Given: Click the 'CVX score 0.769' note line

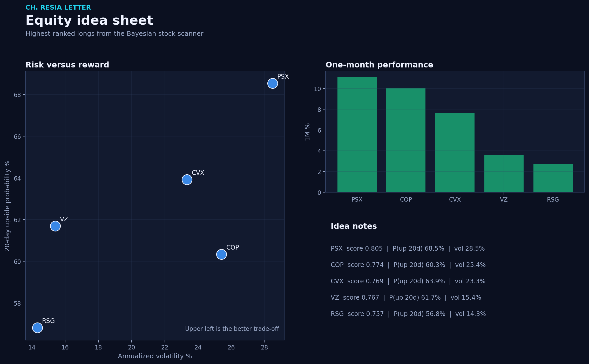Looking at the screenshot, I should [408, 281].
